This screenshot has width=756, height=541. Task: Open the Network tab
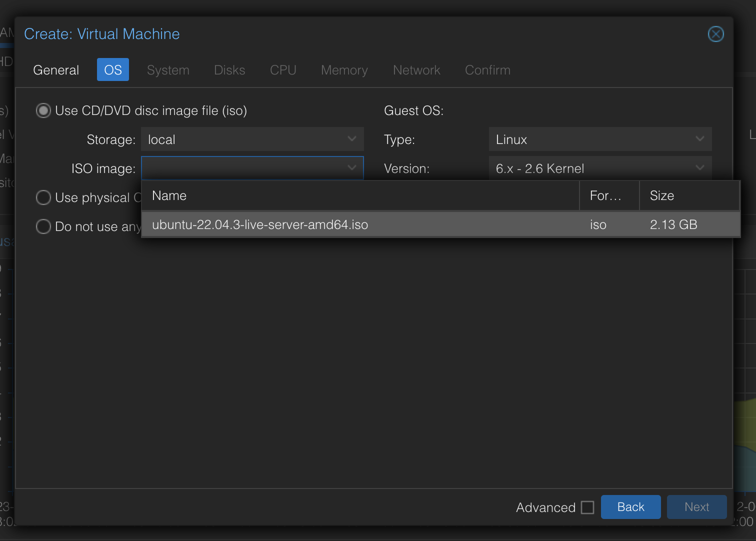point(416,70)
